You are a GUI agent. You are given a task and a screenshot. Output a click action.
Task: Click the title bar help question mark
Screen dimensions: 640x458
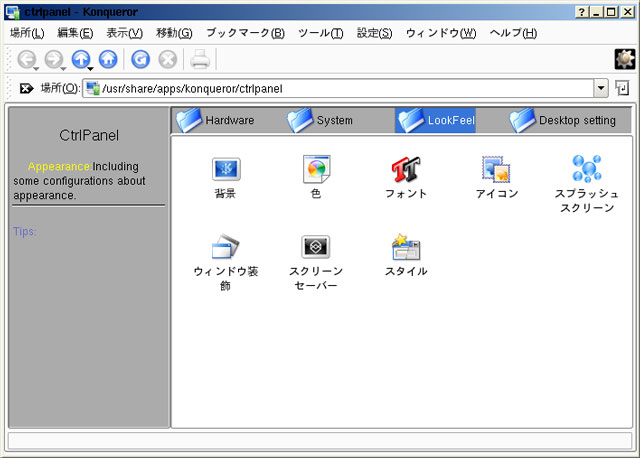582,12
